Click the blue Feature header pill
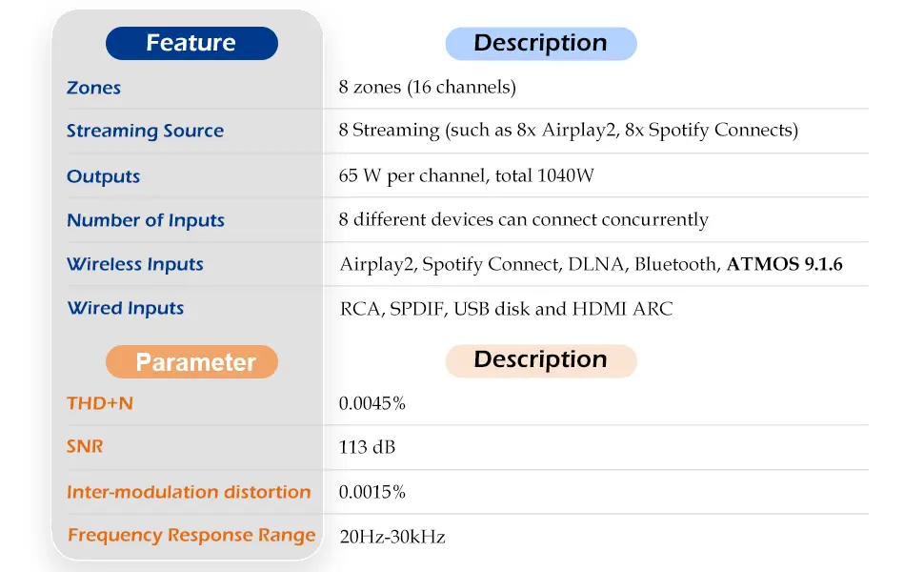 (191, 44)
